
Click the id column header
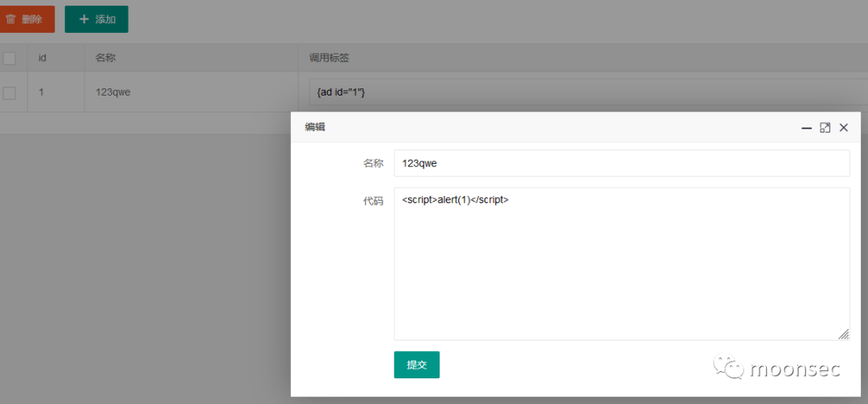tap(42, 58)
